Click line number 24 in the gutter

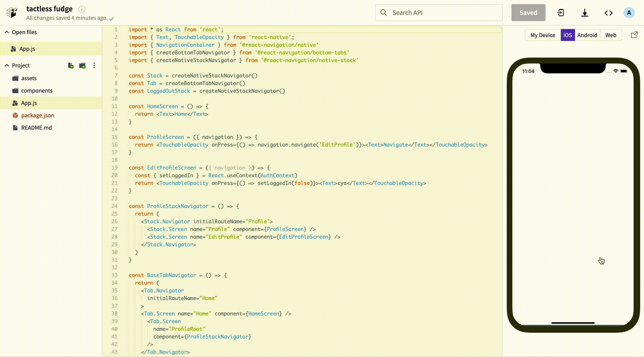114,206
